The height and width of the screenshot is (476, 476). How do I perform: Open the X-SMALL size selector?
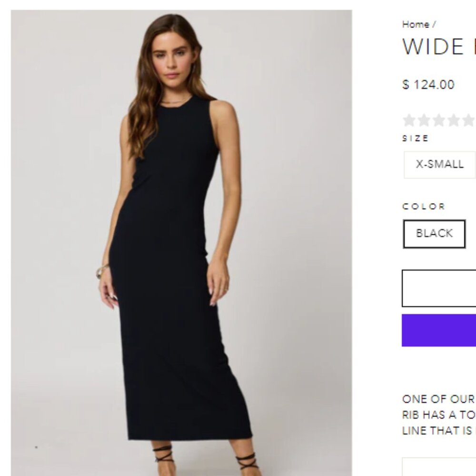(x=440, y=164)
